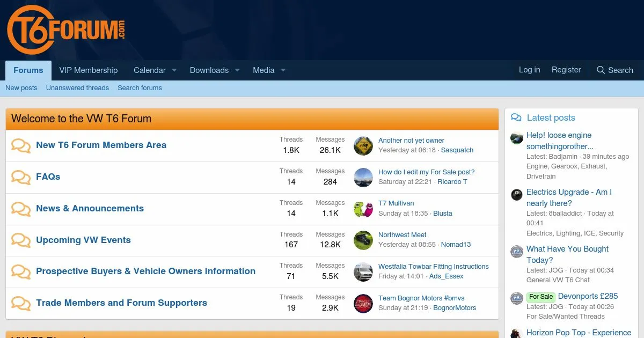Open the FAQs forum

coord(48,177)
